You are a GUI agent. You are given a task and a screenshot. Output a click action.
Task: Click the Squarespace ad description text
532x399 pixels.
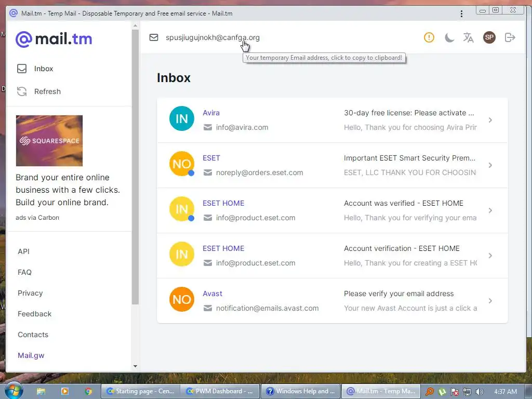tap(68, 190)
